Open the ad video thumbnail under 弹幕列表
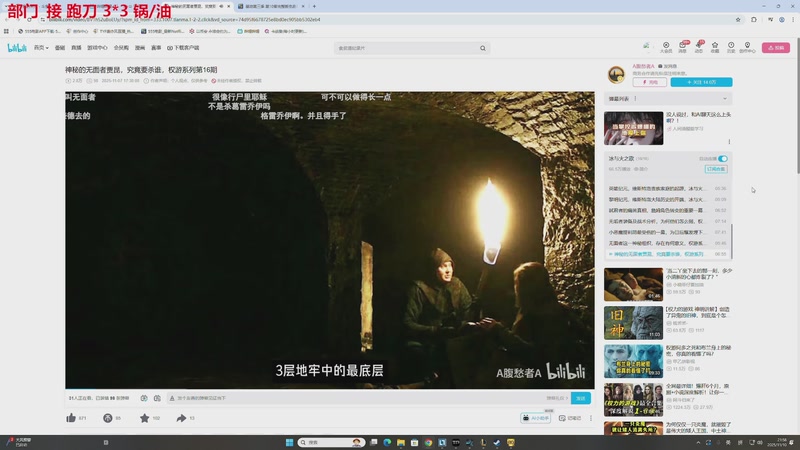Viewport: 800px width, 450px height. point(633,128)
